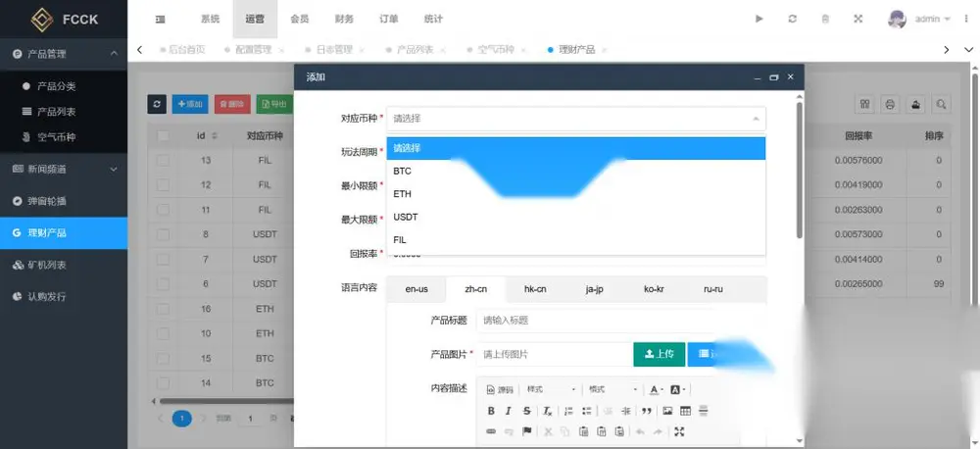
Task: Insert a block quote in editor
Action: coord(646,411)
